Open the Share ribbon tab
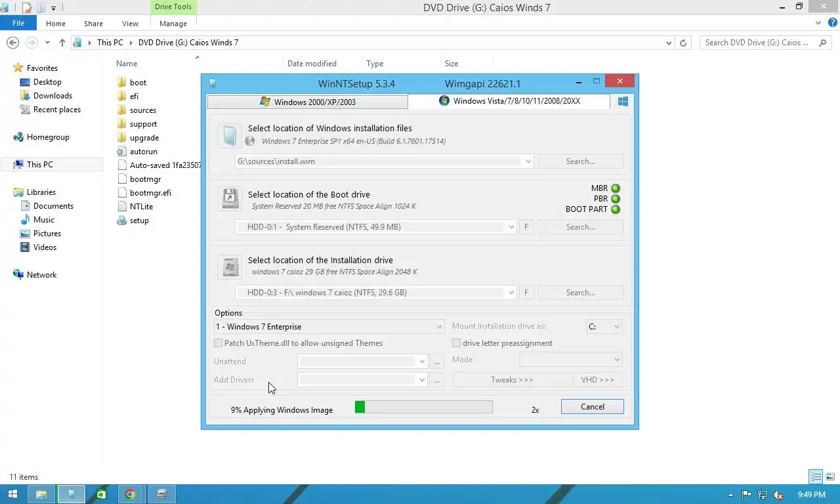Image resolution: width=840 pixels, height=504 pixels. [x=93, y=23]
